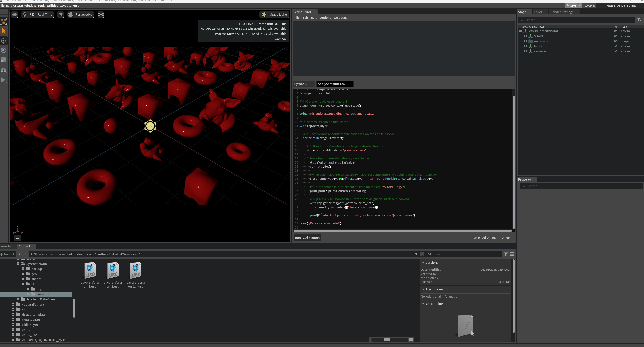Expand the lights prim
Image resolution: width=644 pixels, height=347 pixels.
point(525,46)
